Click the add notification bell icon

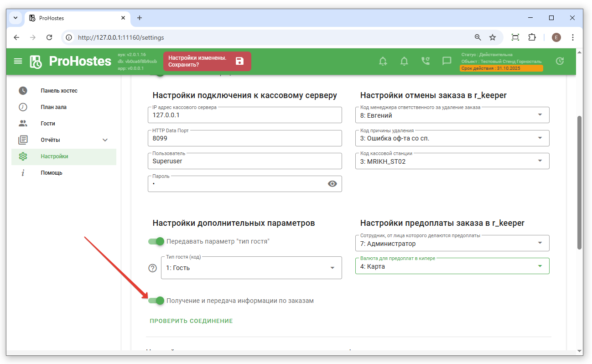click(x=383, y=61)
